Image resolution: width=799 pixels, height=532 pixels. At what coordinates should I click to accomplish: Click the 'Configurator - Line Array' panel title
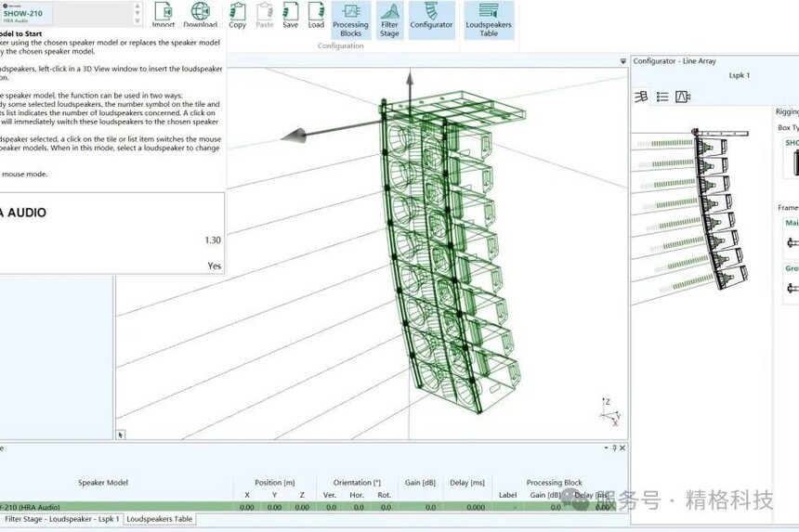click(675, 61)
